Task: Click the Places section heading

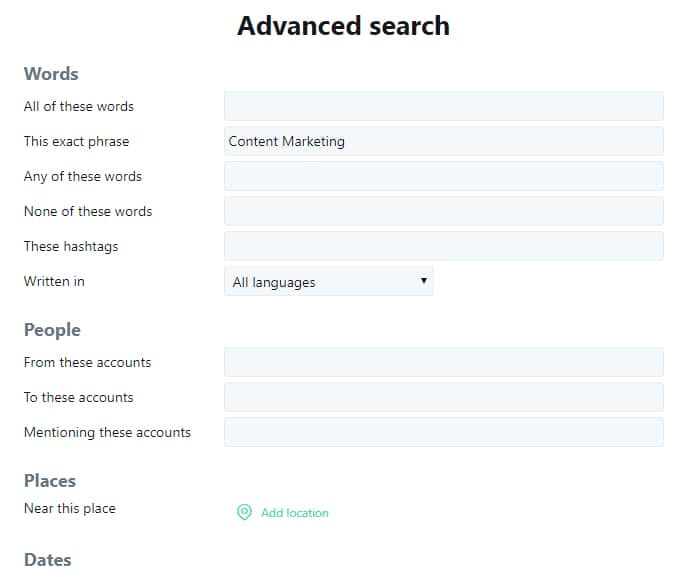Action: click(x=50, y=481)
